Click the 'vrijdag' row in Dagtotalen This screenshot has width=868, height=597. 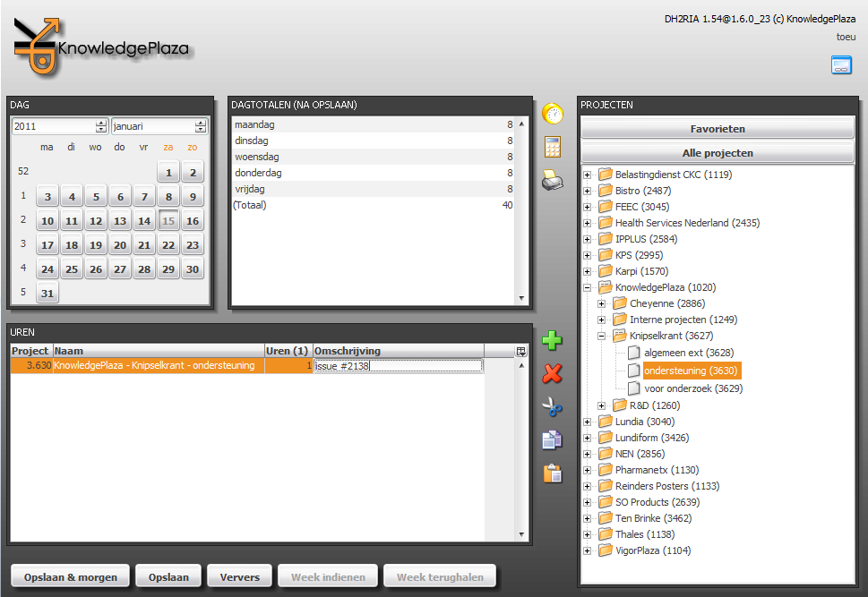(x=374, y=189)
